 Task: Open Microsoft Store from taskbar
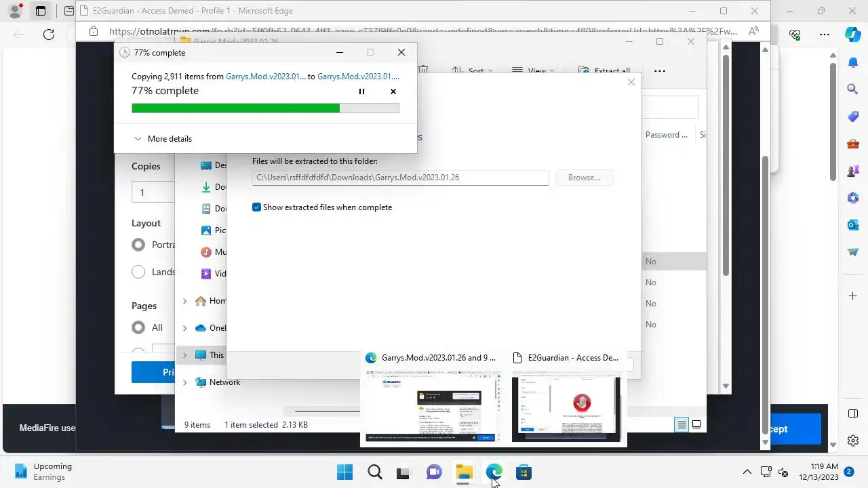[524, 472]
